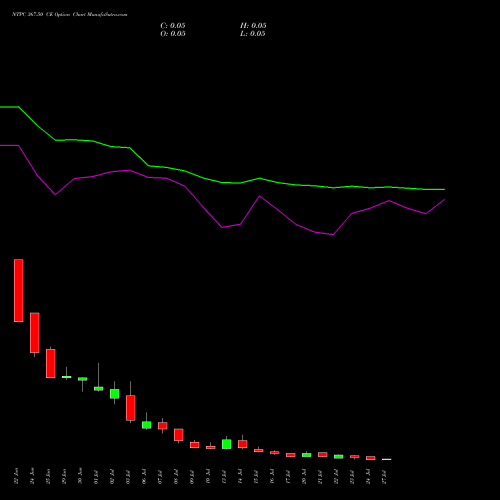Click the 01 Jul date label
This screenshot has width=500, height=500.
(x=96, y=477)
